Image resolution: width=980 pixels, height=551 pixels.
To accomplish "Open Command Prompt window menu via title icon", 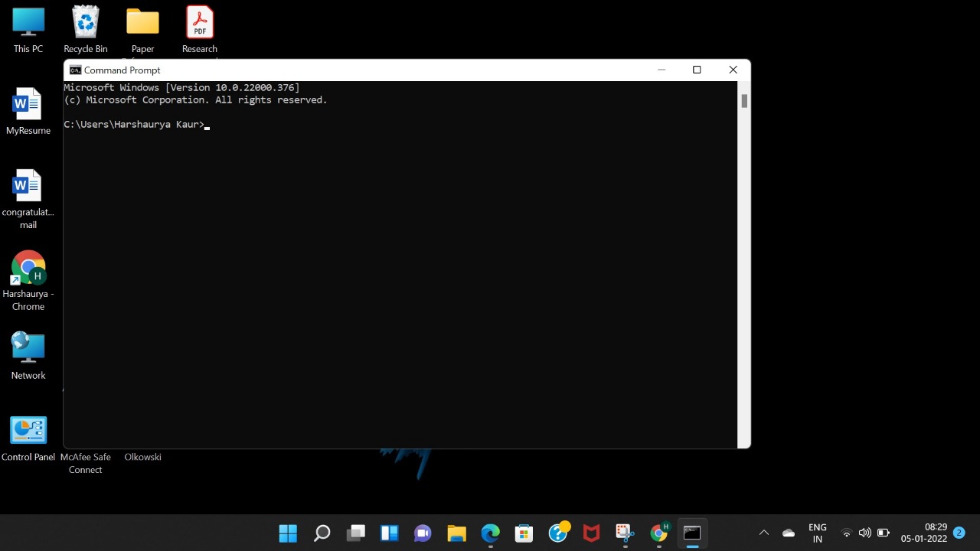I will pyautogui.click(x=74, y=70).
